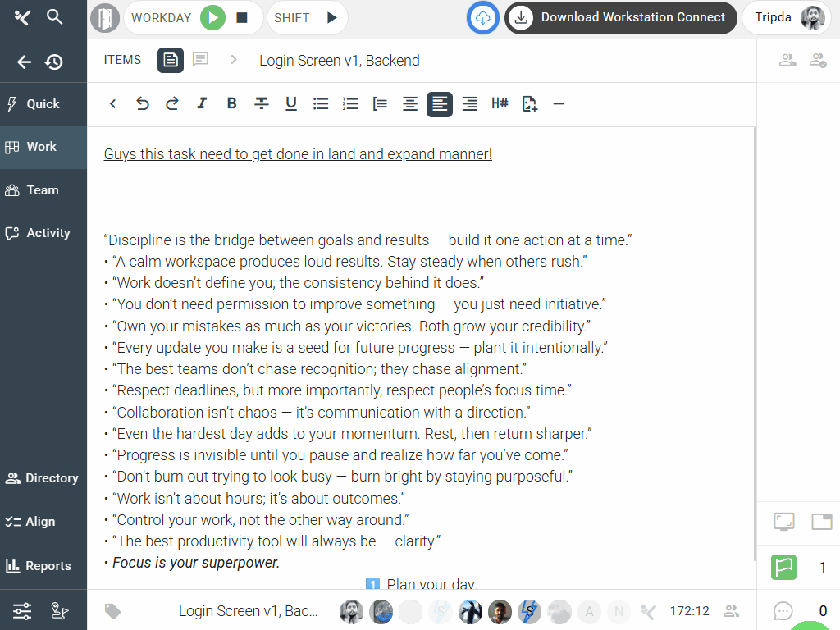This screenshot has width=840, height=630.
Task: Start the WORKDAY timer
Action: click(212, 18)
